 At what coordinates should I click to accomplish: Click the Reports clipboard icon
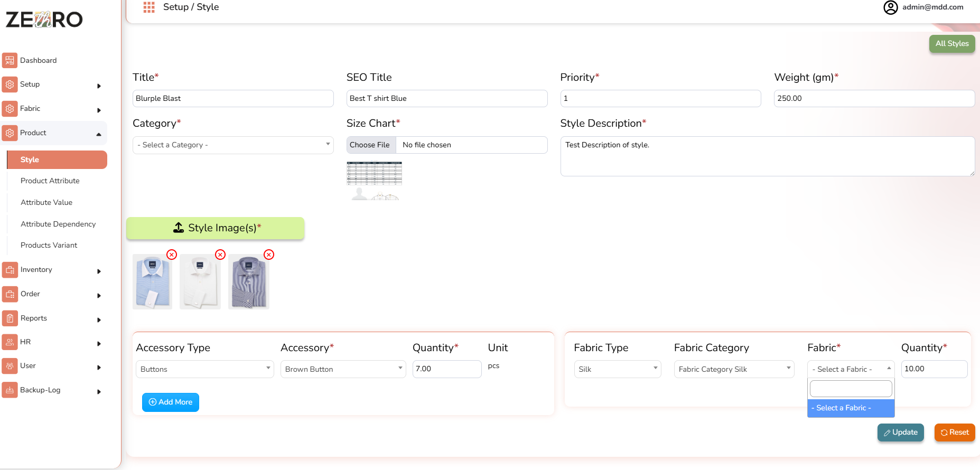click(10, 318)
